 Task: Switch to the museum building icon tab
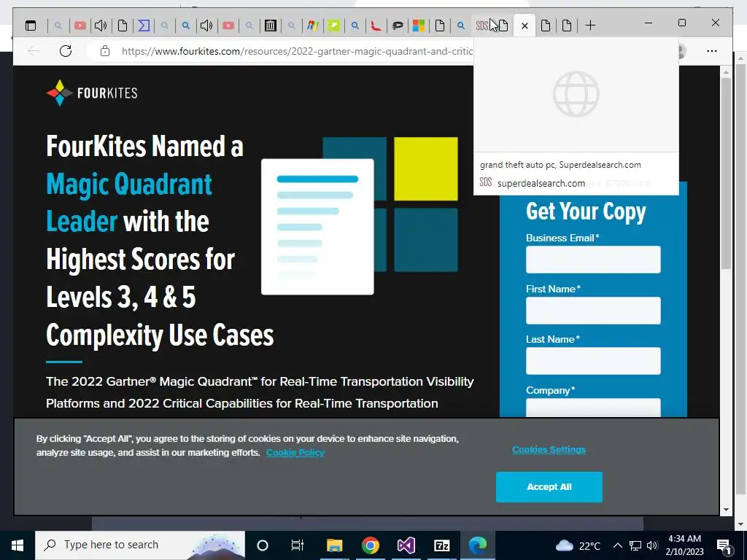point(271,26)
